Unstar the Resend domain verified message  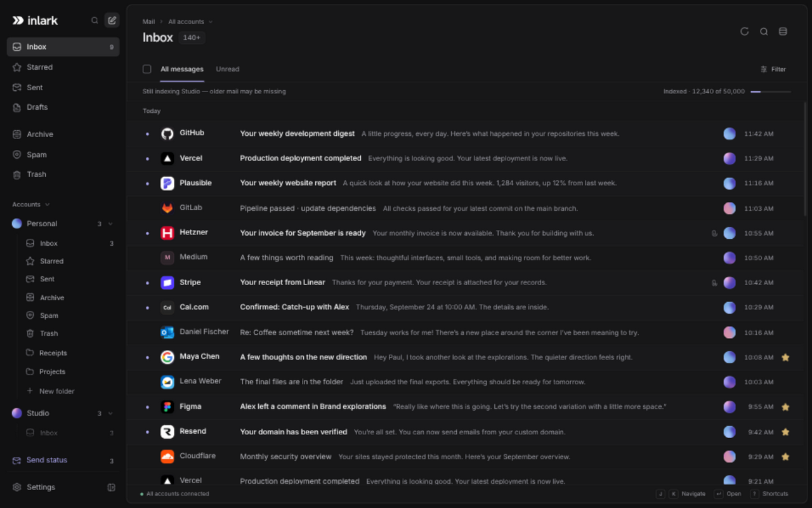(x=785, y=432)
